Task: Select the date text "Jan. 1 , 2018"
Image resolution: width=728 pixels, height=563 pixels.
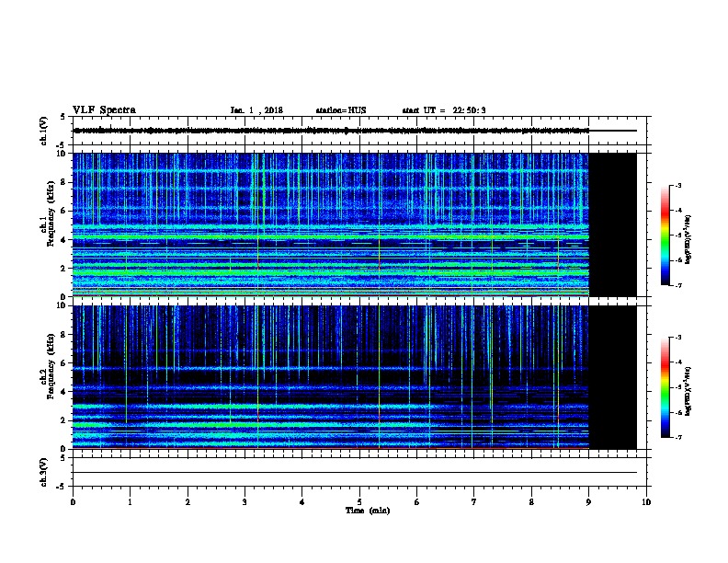Action: [x=256, y=110]
